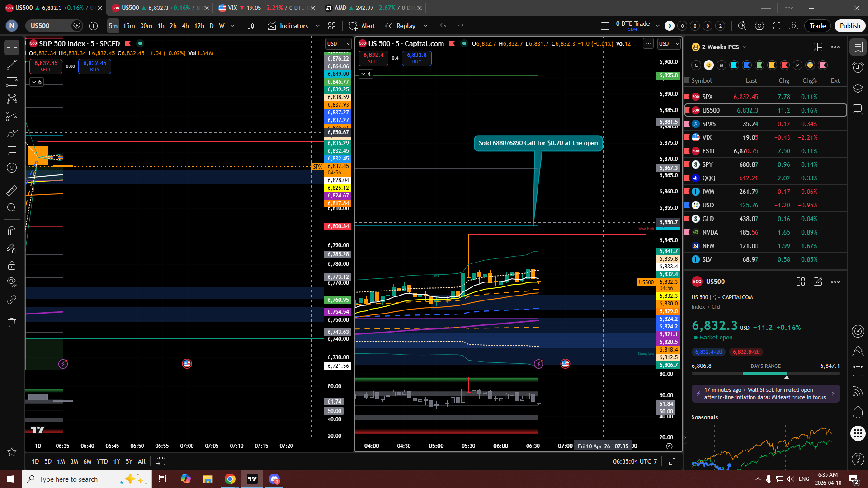Viewport: 868px width, 488px height.
Task: Select the trend line drawing tool
Action: coord(12,65)
